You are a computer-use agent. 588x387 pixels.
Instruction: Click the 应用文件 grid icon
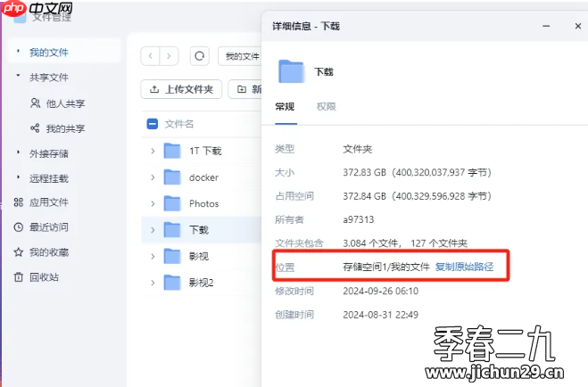point(19,202)
